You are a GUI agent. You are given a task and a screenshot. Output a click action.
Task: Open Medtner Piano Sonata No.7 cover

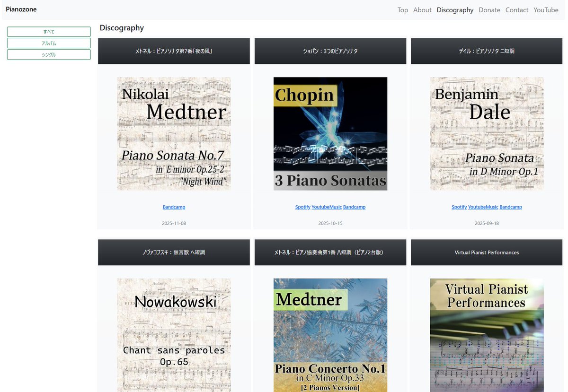174,134
